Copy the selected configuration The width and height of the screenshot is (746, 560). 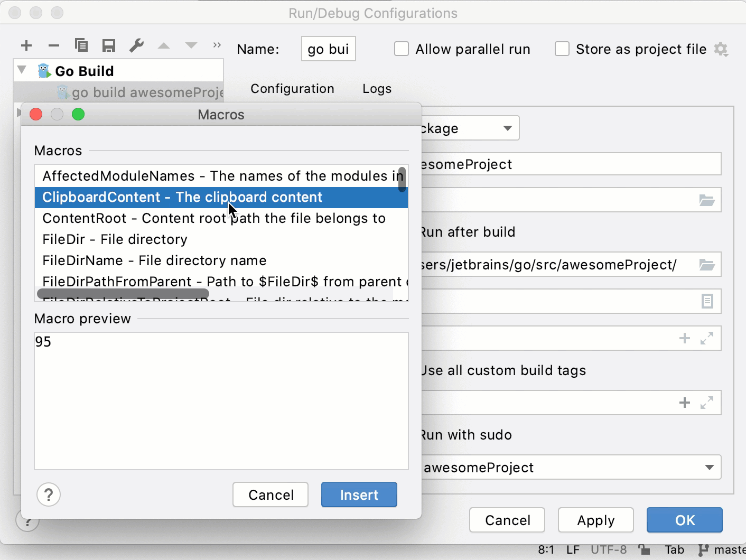(81, 45)
